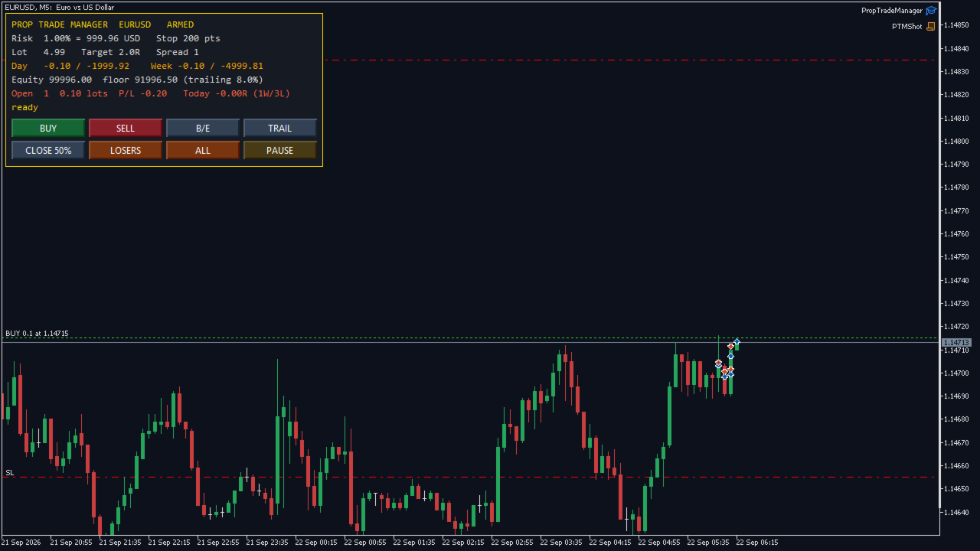Screen dimensions: 980x551
Task: Click the ARMED status text in panel header
Action: tap(181, 24)
